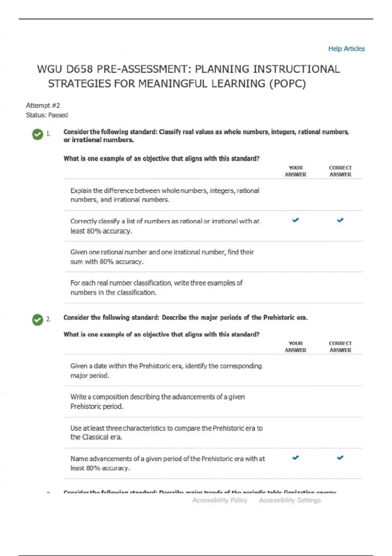Select 'Explain the difference between whole numbers' answer
This screenshot has height=556, width=392.
165,195
